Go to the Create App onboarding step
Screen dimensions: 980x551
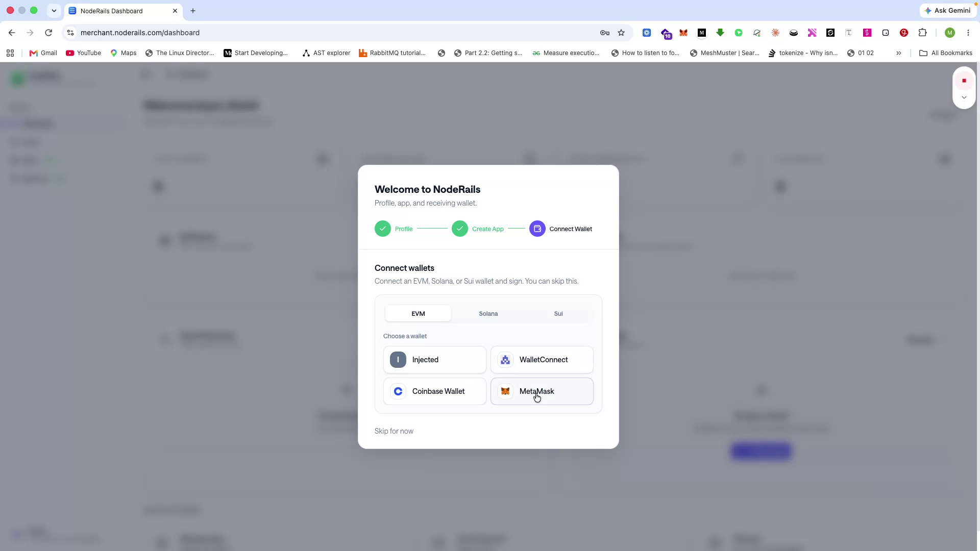478,229
